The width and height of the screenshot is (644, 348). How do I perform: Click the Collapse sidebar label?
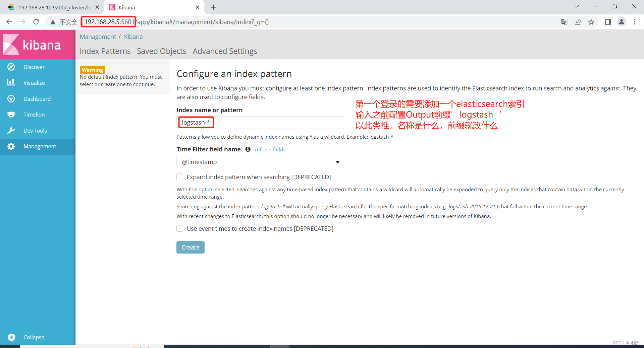[x=34, y=337]
